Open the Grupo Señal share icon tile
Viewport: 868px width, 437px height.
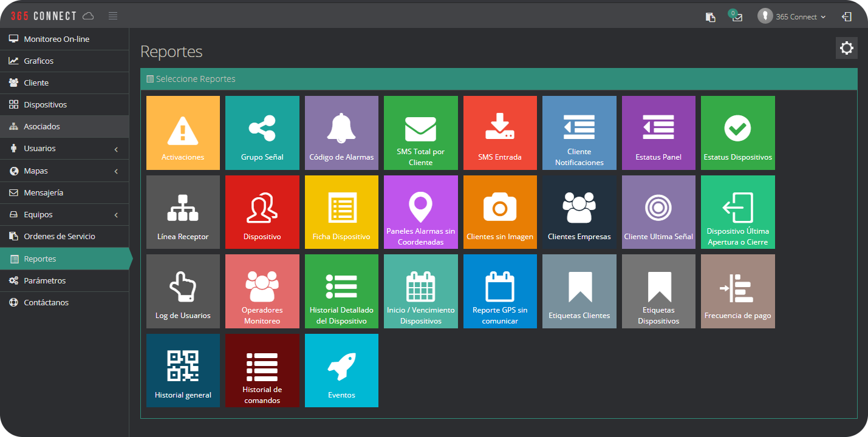[262, 133]
